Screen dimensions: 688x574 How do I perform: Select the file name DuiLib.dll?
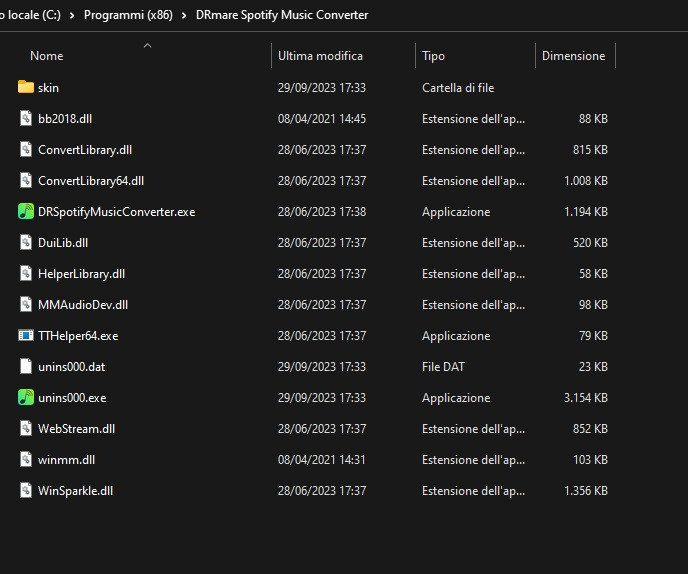(63, 243)
